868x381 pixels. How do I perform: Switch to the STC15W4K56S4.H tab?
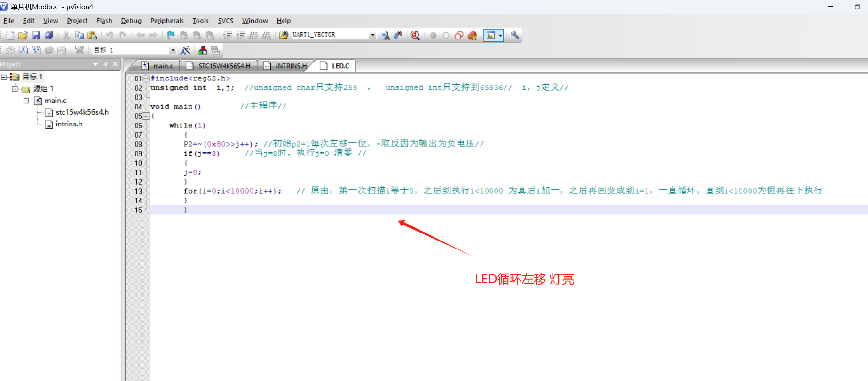pyautogui.click(x=219, y=66)
